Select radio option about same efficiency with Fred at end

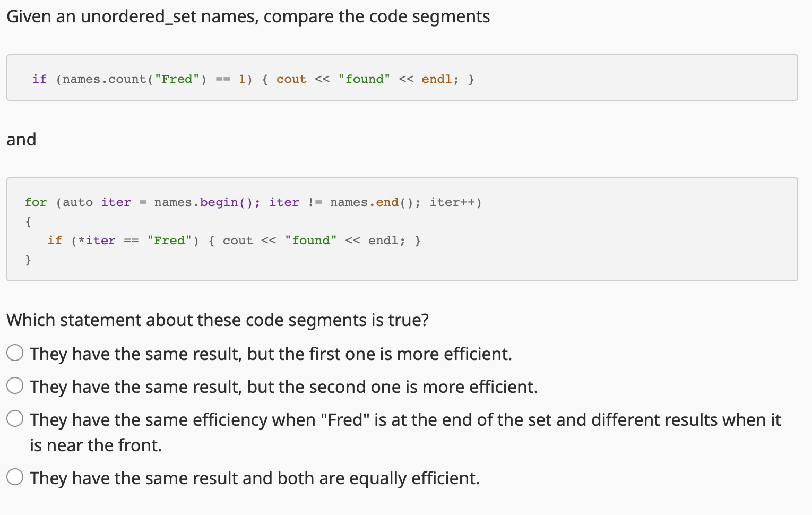click(15, 418)
